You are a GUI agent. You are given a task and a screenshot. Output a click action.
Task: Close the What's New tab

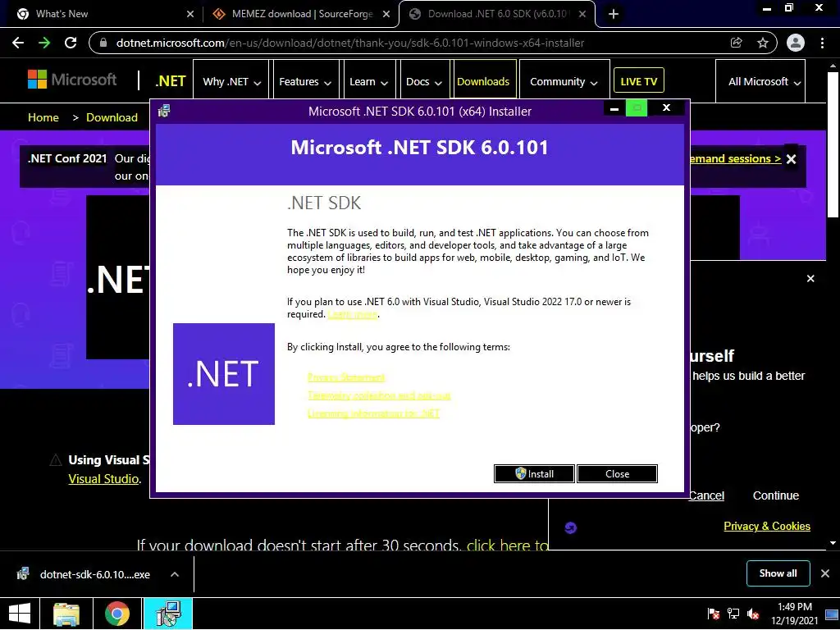[x=190, y=14]
